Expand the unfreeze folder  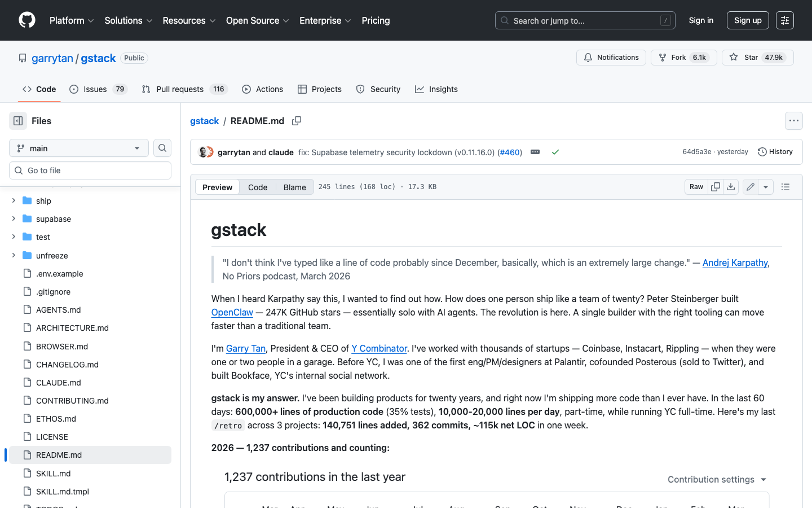point(14,255)
